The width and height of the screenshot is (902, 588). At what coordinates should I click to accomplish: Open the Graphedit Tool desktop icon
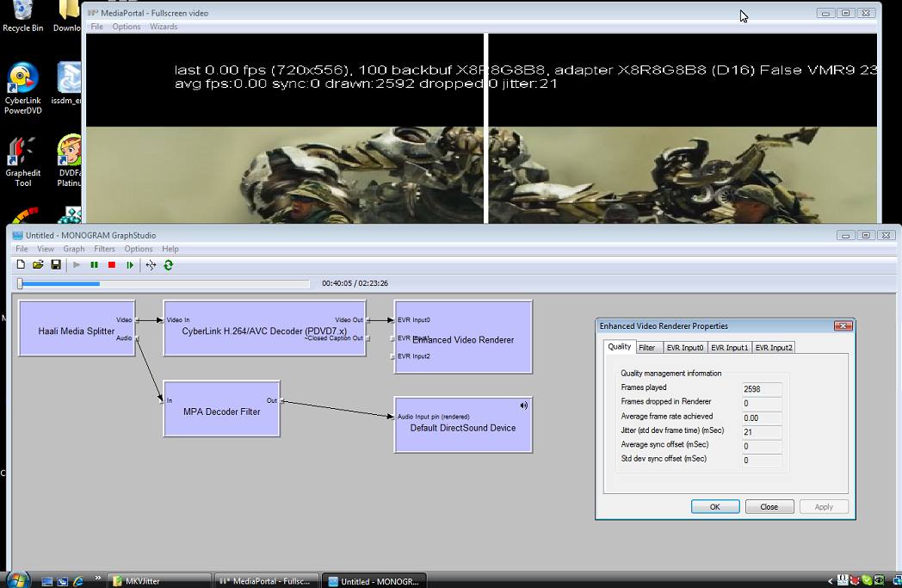pos(23,162)
